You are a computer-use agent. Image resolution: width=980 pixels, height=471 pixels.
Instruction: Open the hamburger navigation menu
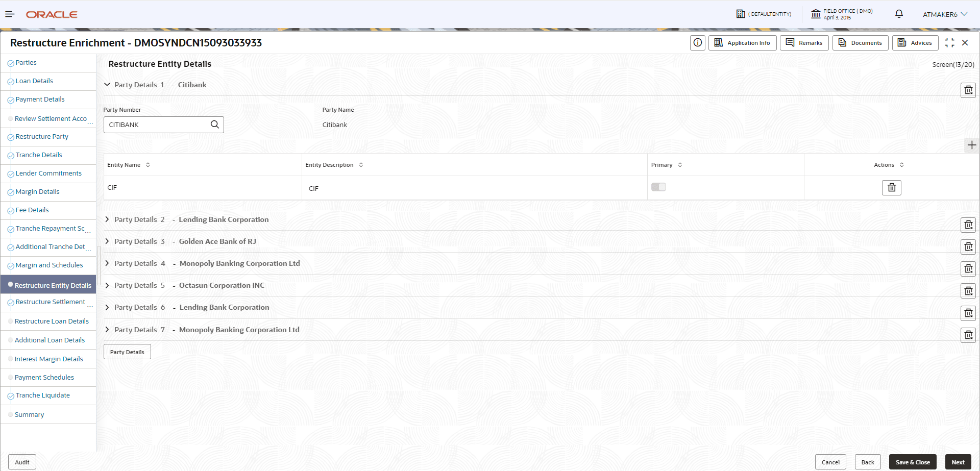[x=10, y=14]
